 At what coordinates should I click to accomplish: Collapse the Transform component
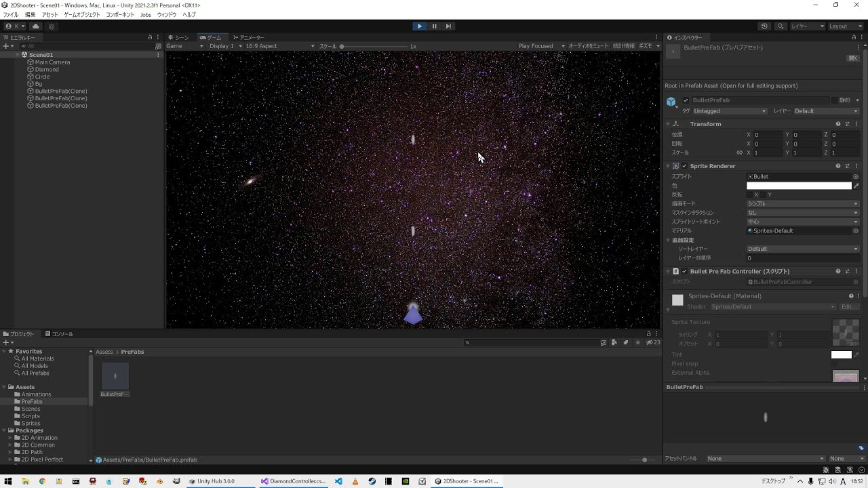(668, 124)
